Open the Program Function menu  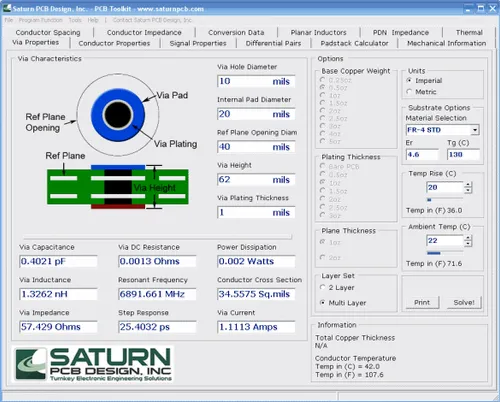click(x=41, y=20)
